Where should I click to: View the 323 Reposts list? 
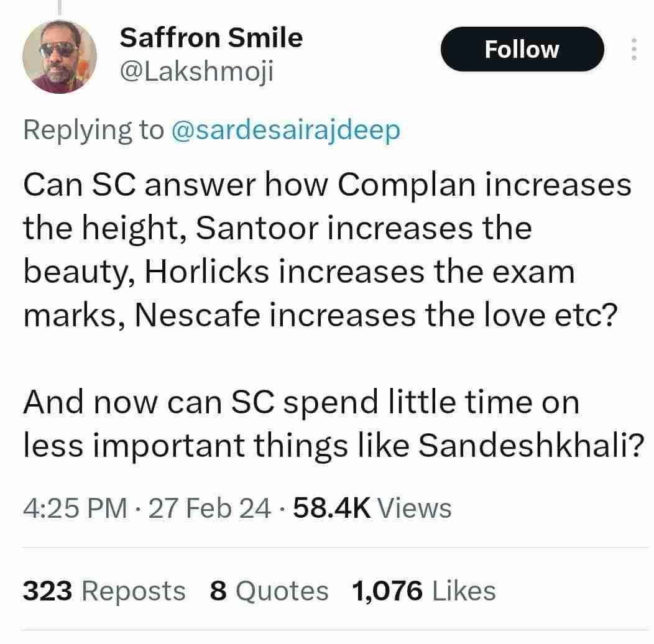(104, 590)
